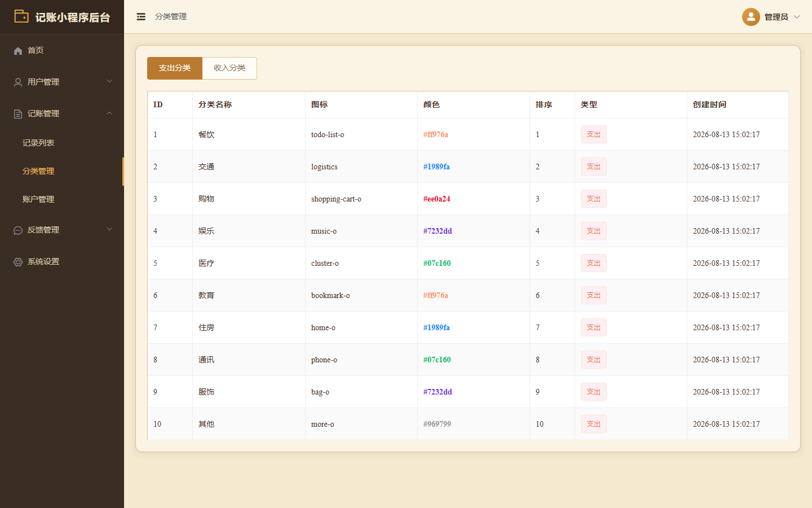
Task: Go to 首页 in the sidebar
Action: pyautogui.click(x=62, y=50)
